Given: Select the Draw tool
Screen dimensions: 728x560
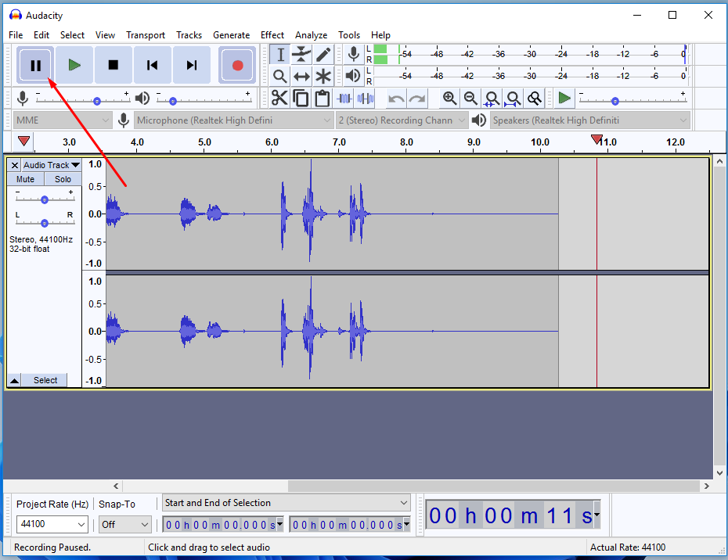Looking at the screenshot, I should tap(323, 54).
